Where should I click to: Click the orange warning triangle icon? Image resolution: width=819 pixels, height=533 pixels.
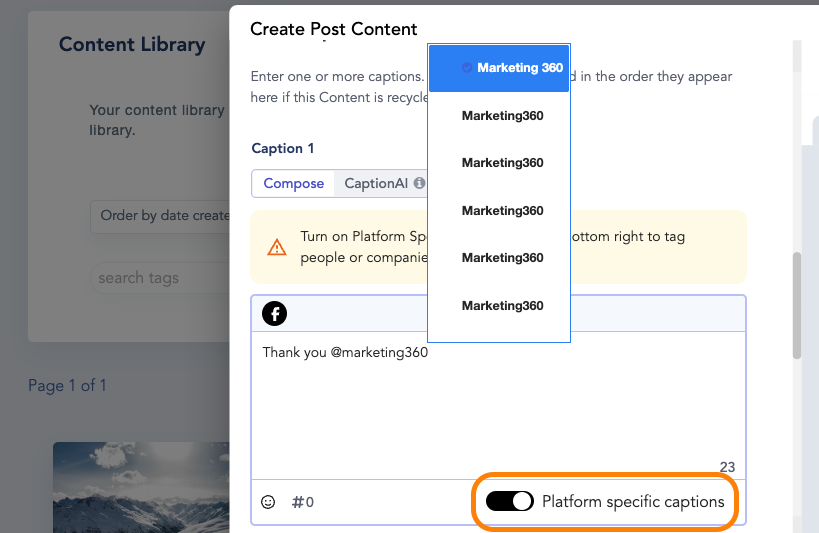tap(276, 247)
